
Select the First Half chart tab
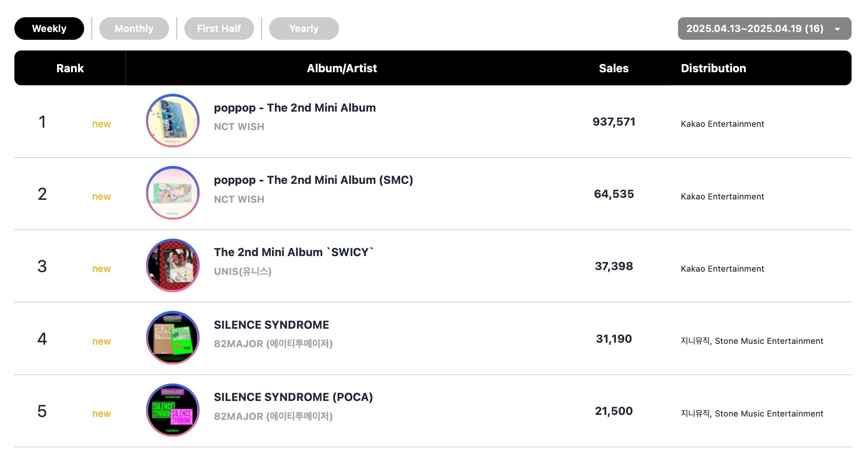coord(219,28)
